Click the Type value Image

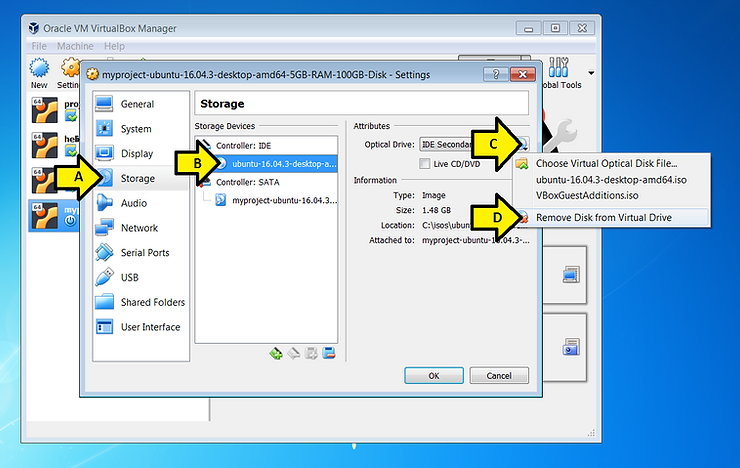434,195
